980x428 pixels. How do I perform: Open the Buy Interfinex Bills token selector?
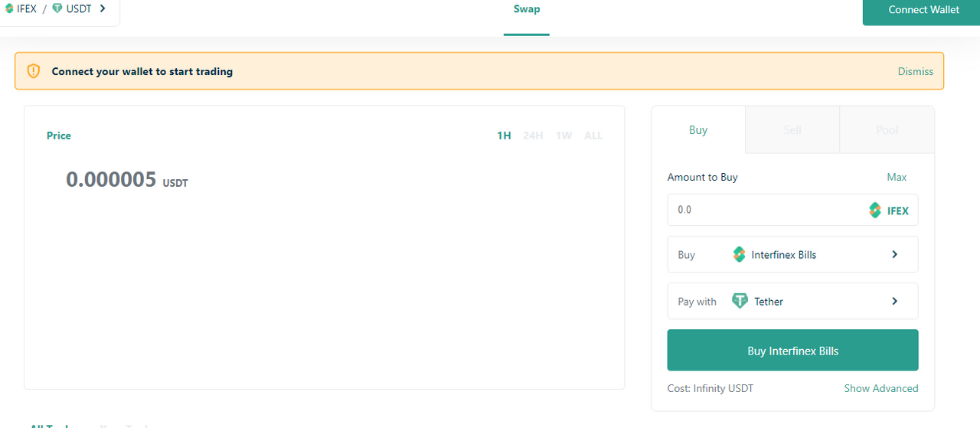[x=792, y=254]
